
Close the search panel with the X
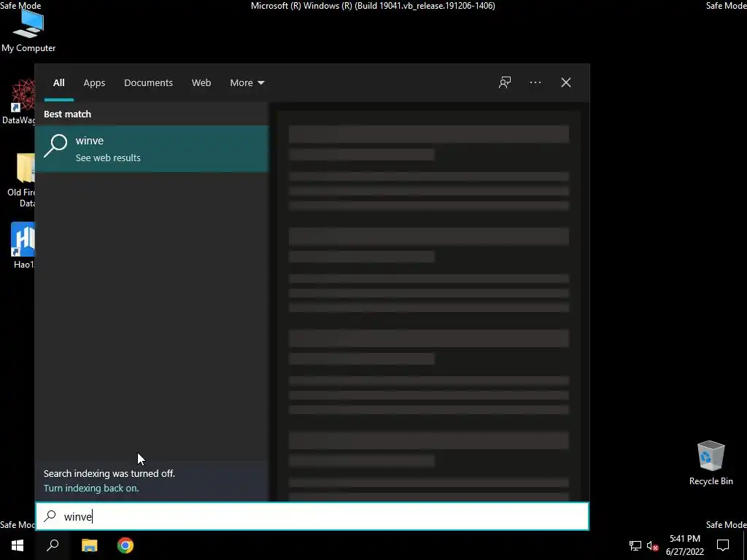point(566,82)
